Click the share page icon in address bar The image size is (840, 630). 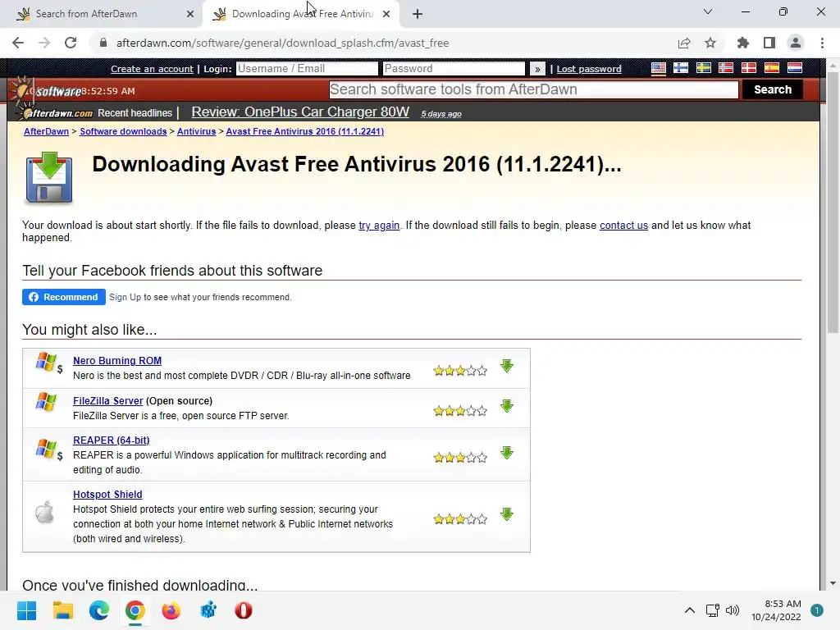click(x=684, y=43)
